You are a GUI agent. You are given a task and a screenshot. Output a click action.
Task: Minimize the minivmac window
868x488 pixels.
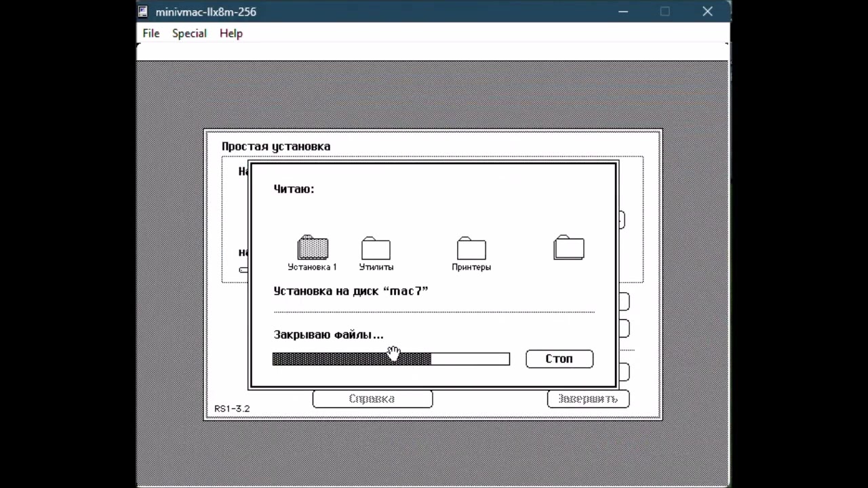click(623, 12)
